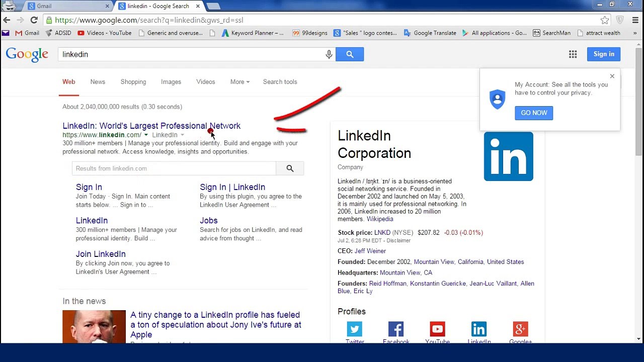
Task: Click the browser address bar URL
Action: click(x=149, y=20)
